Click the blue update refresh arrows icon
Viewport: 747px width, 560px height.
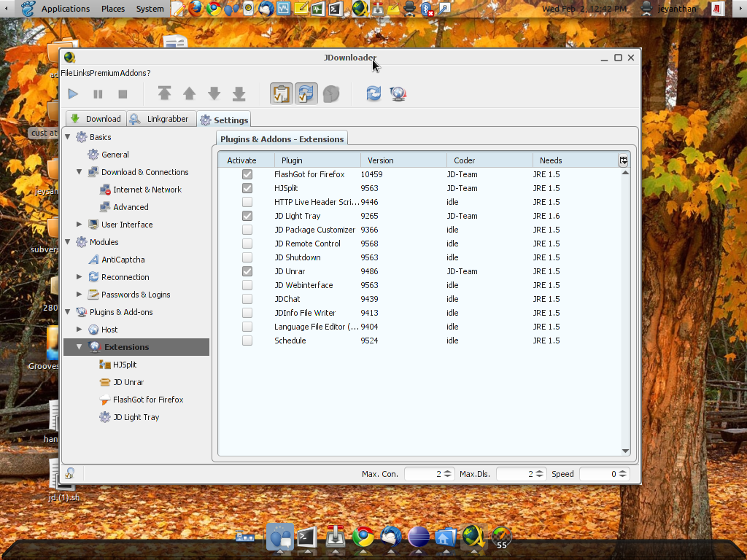click(x=373, y=94)
